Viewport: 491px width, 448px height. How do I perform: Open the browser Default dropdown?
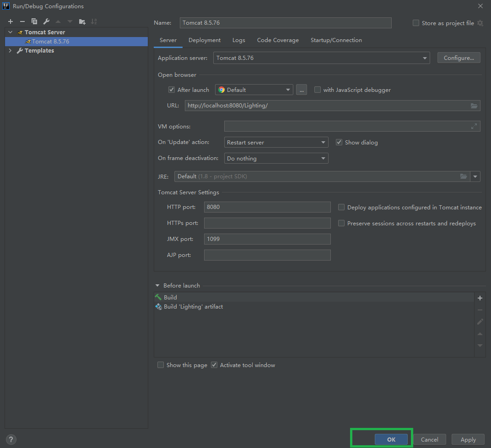pyautogui.click(x=254, y=90)
